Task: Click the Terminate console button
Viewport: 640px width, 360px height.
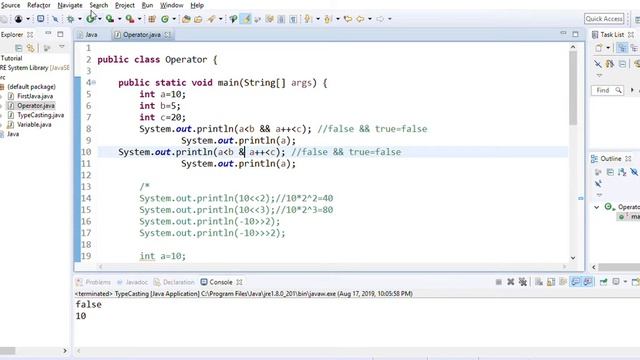Action: click(498, 282)
